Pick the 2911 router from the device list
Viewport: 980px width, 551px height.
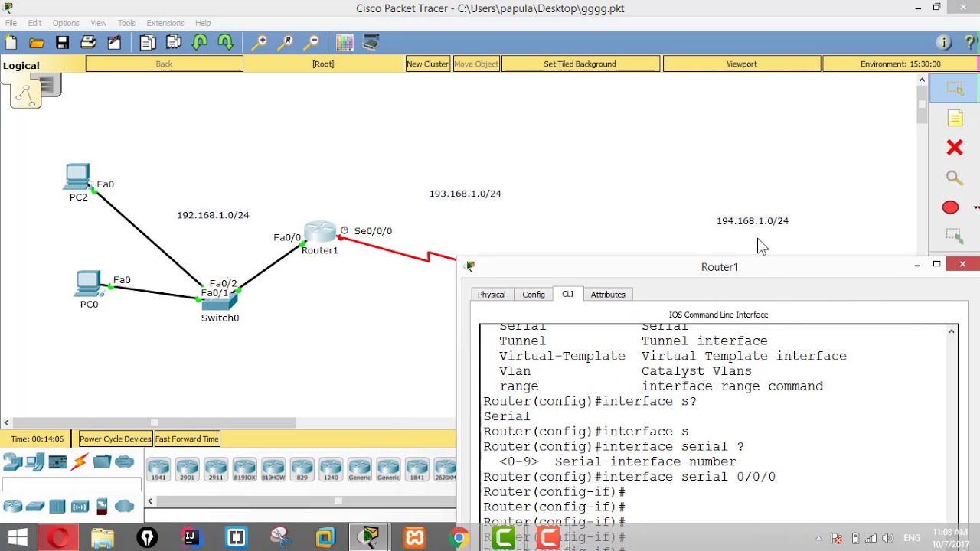click(x=216, y=469)
